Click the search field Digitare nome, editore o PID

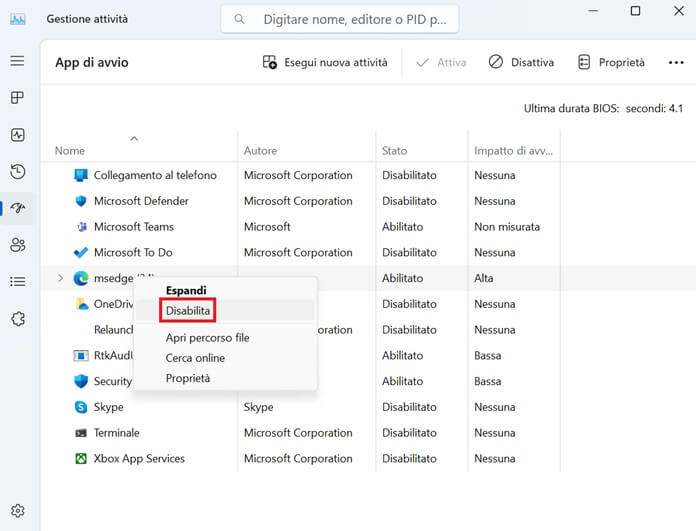340,19
